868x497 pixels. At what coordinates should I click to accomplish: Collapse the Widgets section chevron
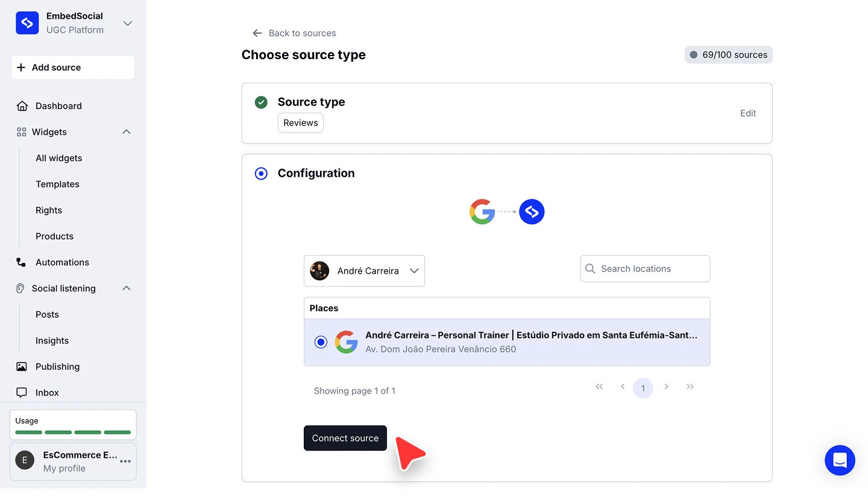click(x=127, y=131)
